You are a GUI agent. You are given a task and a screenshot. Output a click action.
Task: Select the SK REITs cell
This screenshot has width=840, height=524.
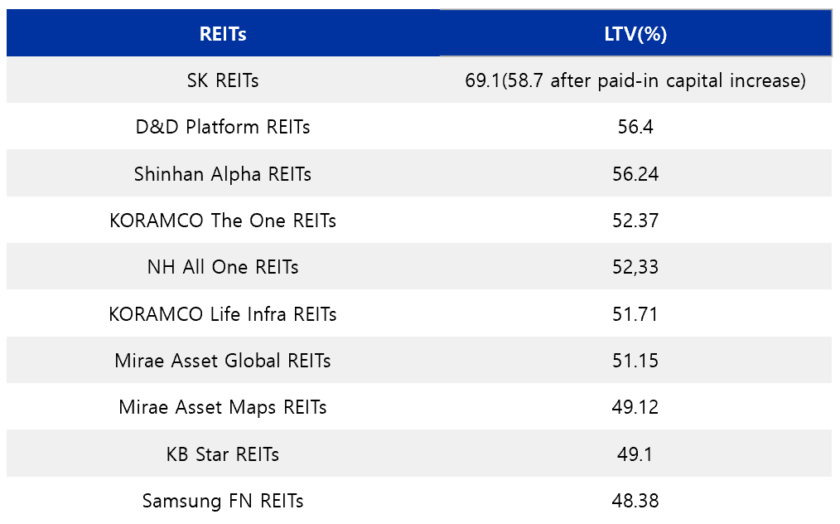(x=223, y=80)
